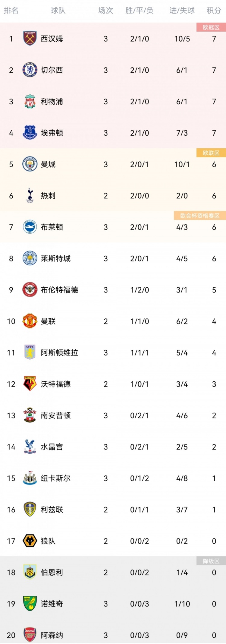The height and width of the screenshot is (644, 226).
Task: Open team name 布伦特福德
Action: pyautogui.click(x=59, y=290)
